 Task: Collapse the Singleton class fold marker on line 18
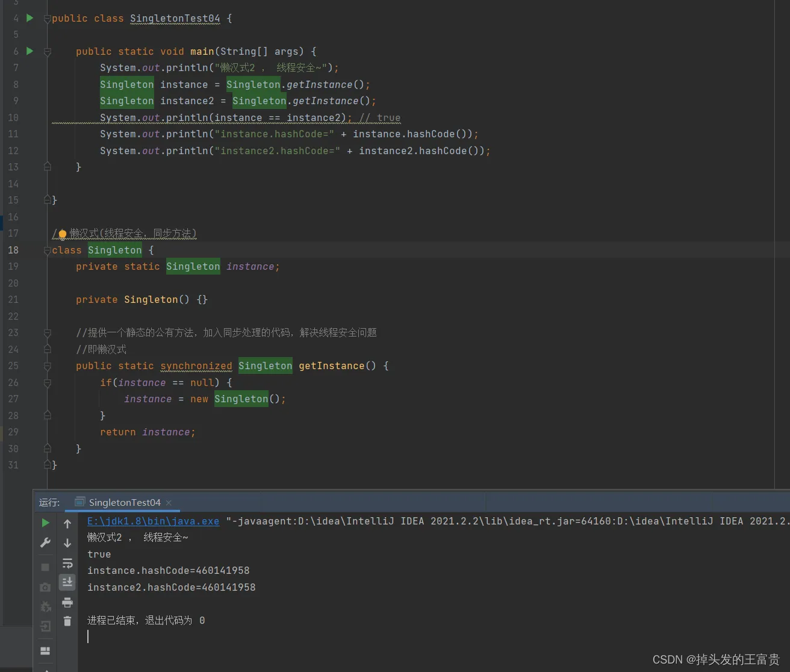pyautogui.click(x=48, y=250)
